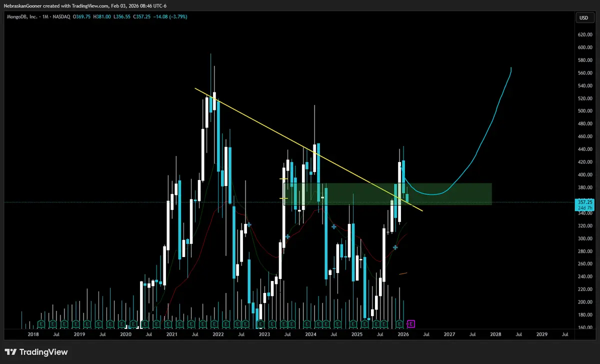Click the 2018 label on time axis
Image resolution: width=600 pixels, height=364 pixels.
tap(33, 334)
